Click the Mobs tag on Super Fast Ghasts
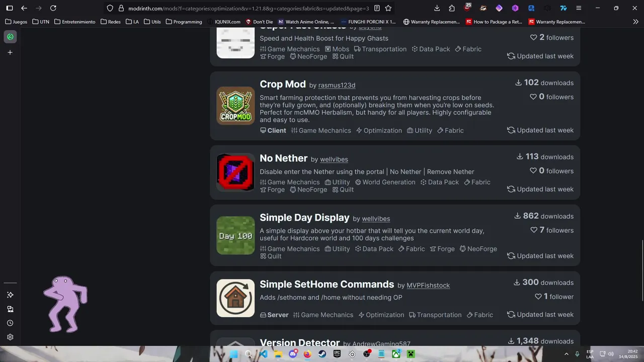 click(337, 49)
